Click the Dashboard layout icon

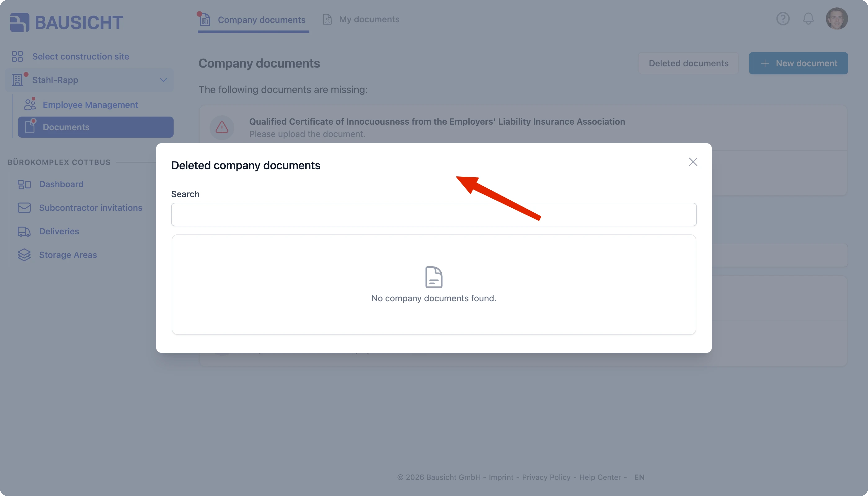24,184
